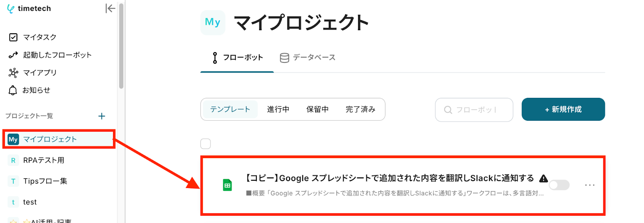Viewport: 644px width, 223px height.
Task: Filter the list by 完了済み
Action: pyautogui.click(x=361, y=109)
